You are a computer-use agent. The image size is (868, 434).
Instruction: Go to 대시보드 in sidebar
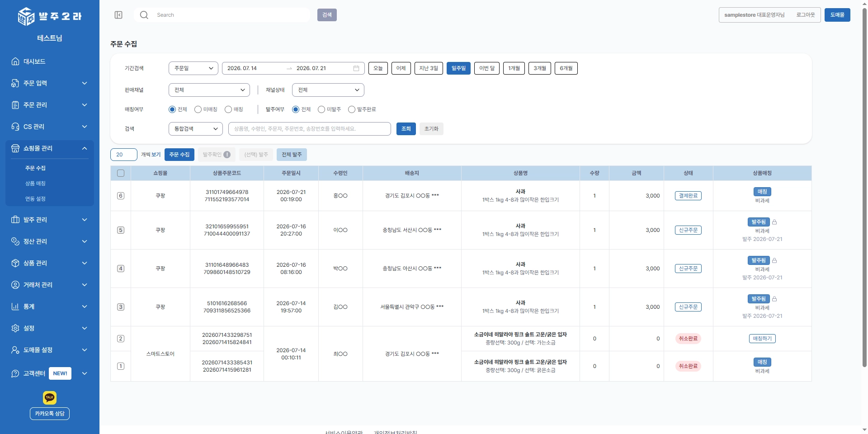click(34, 61)
